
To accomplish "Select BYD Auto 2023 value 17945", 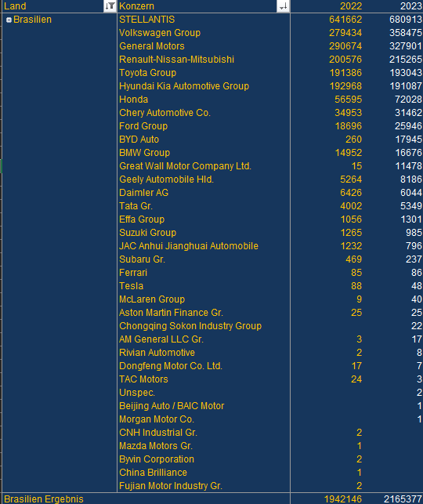I will tap(408, 140).
